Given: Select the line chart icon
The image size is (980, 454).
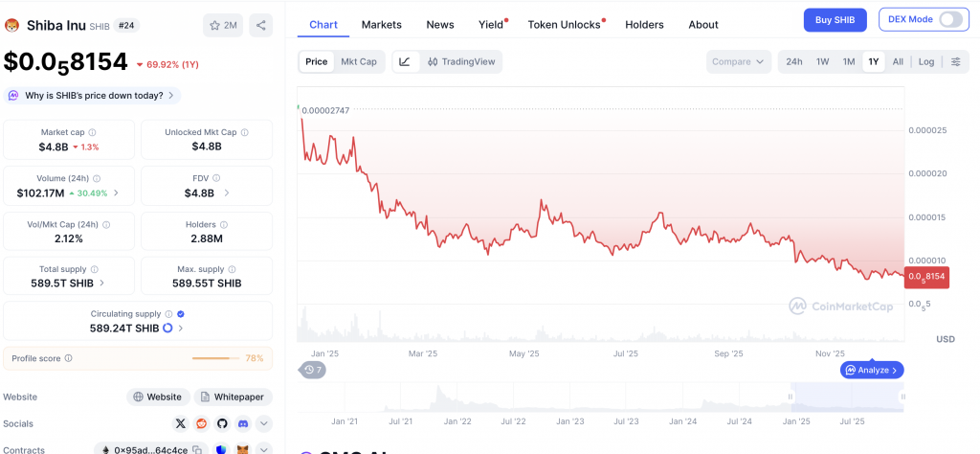Looking at the screenshot, I should pos(405,61).
